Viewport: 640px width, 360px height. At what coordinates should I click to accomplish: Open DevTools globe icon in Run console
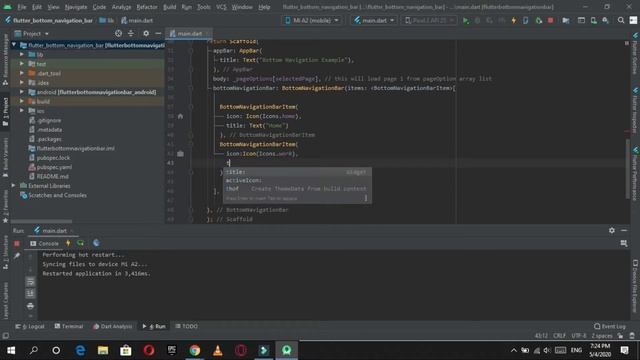pyautogui.click(x=96, y=243)
